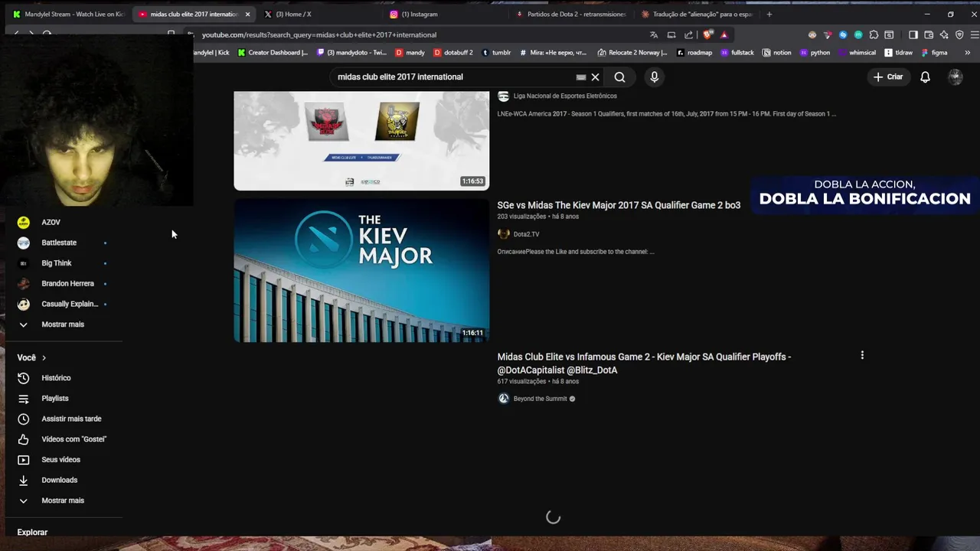Image resolution: width=980 pixels, height=551 pixels.
Task: Switch to the Home / X tab
Action: click(x=293, y=14)
